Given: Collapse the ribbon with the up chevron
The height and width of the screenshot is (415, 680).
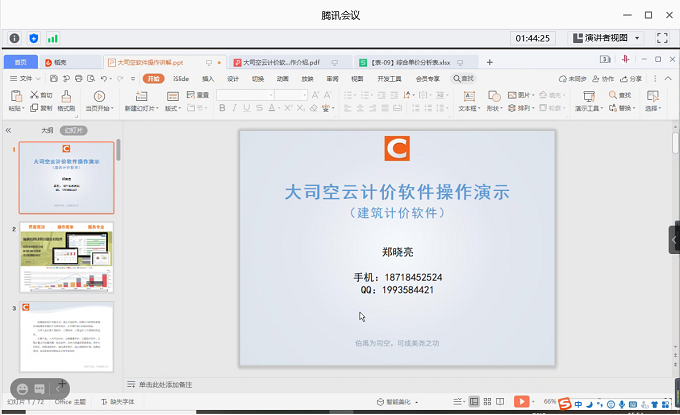Looking at the screenshot, I should click(668, 78).
